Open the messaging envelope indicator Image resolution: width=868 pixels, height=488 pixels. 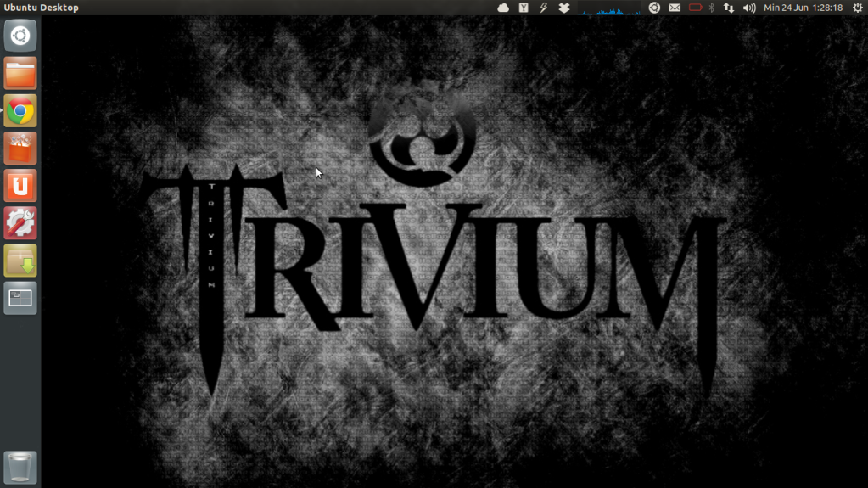[675, 8]
